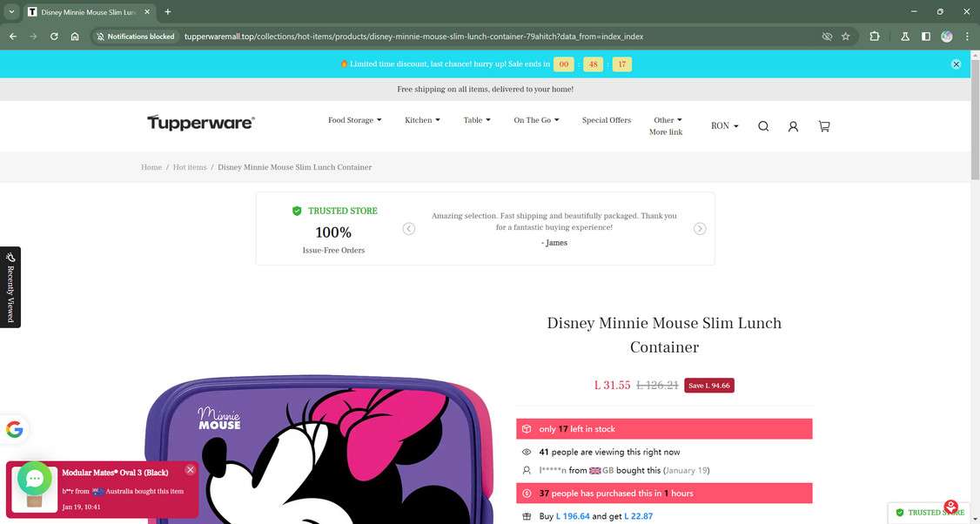Image resolution: width=980 pixels, height=524 pixels.
Task: Go to Hot items breadcrumb
Action: [190, 167]
